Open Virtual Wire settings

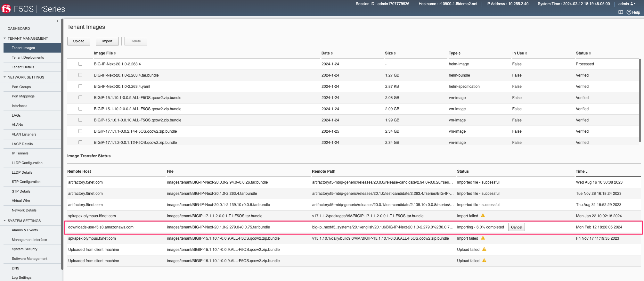pyautogui.click(x=21, y=201)
